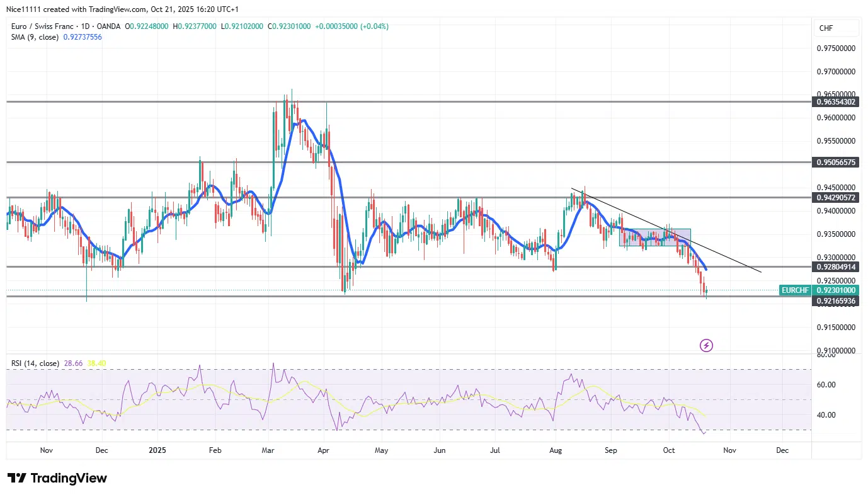Click the blue SMA line at March peak

(x=303, y=121)
